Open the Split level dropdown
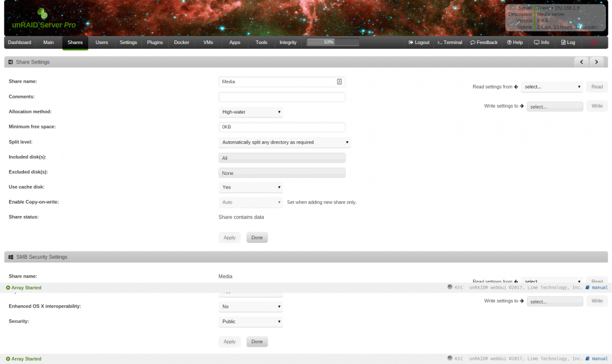Viewport: 612px width, 364px height. [x=285, y=143]
